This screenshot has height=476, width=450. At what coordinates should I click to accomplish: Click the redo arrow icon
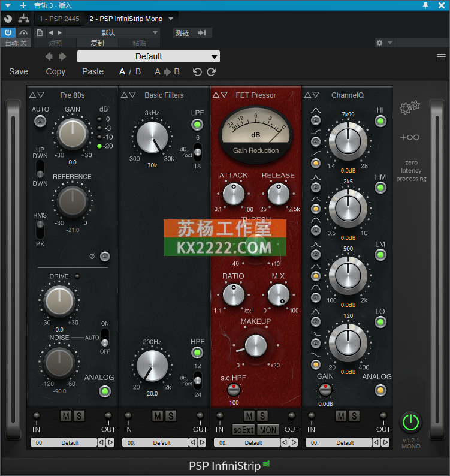tap(211, 72)
